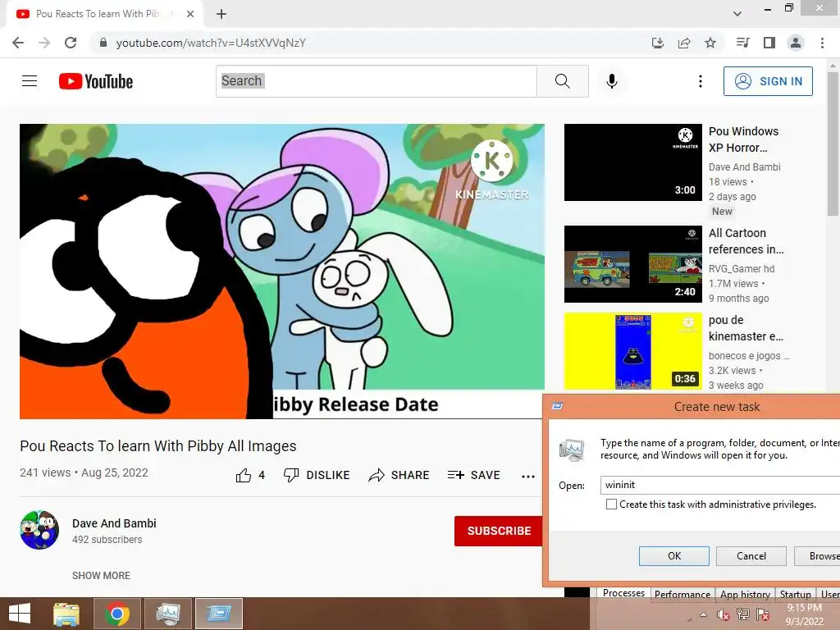Click Create new task taskbar icon
This screenshot has width=840, height=630.
219,614
